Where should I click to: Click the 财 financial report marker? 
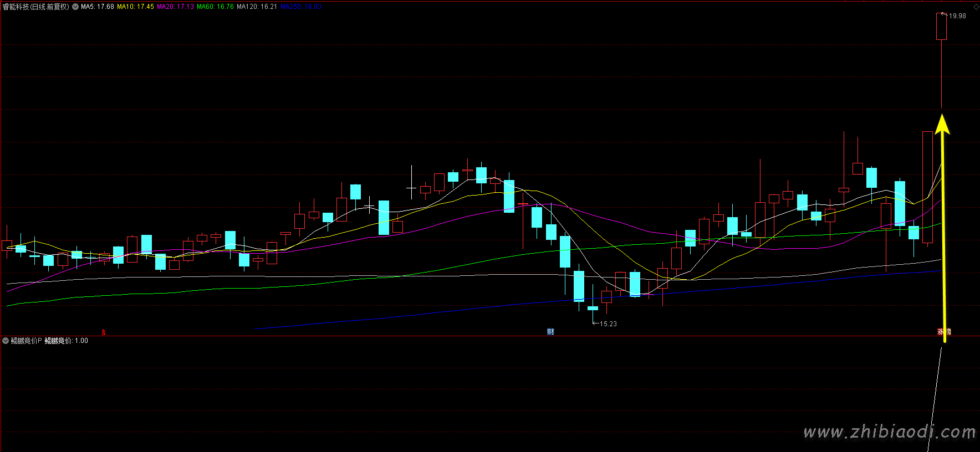(x=550, y=331)
